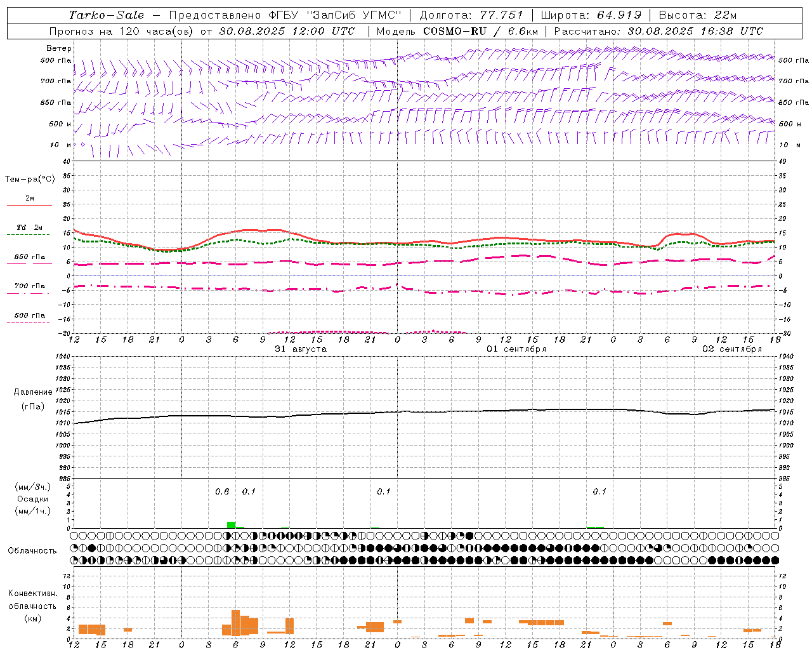Click the '1040' top pressure axis tick at left

(62, 357)
